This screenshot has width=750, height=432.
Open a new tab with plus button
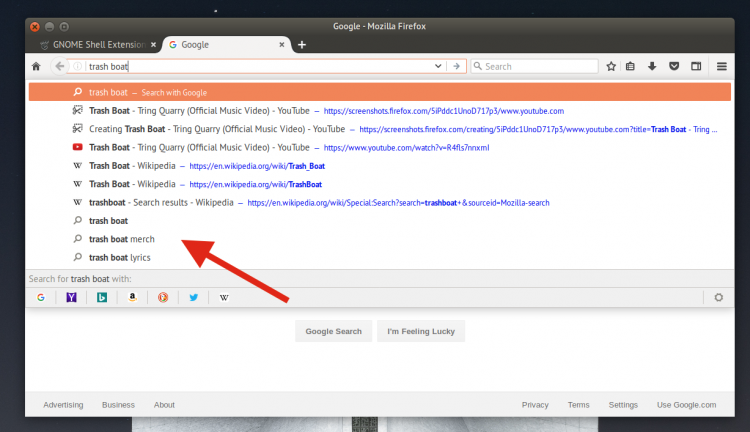pos(302,44)
